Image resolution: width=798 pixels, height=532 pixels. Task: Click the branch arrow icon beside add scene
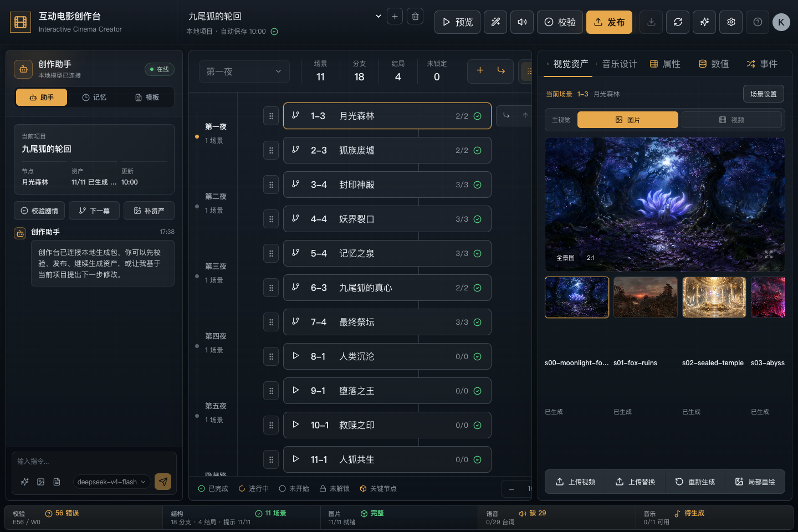coord(501,70)
